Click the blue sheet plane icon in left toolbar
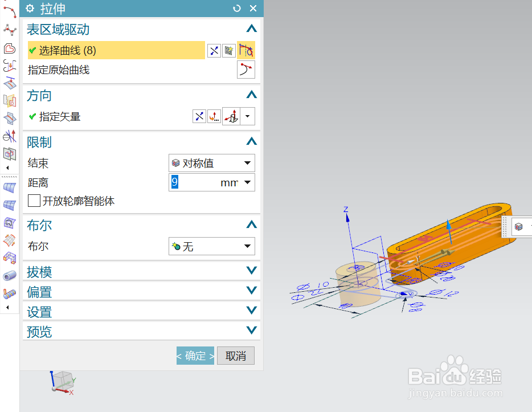The width and height of the screenshot is (532, 412). [10, 119]
